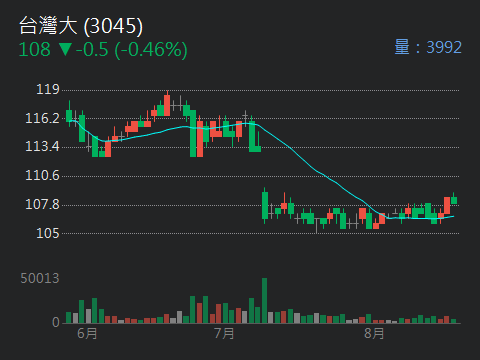Select the 113.4 price axis label
480x360 pixels.
coord(42,146)
